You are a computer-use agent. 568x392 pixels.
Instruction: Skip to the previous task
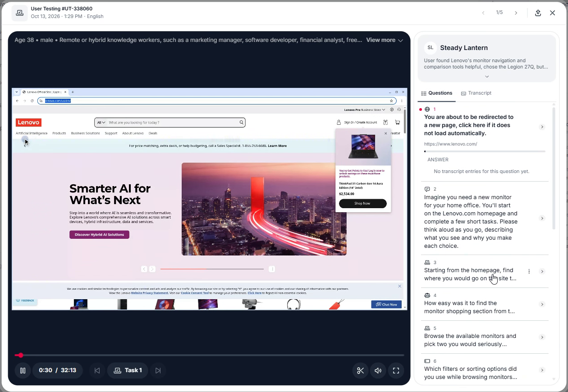(x=97, y=370)
